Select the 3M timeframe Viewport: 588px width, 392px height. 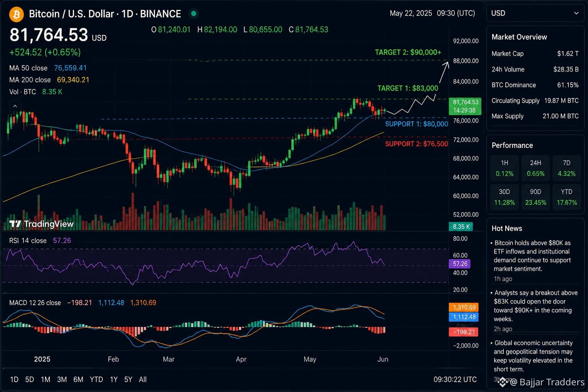click(62, 379)
